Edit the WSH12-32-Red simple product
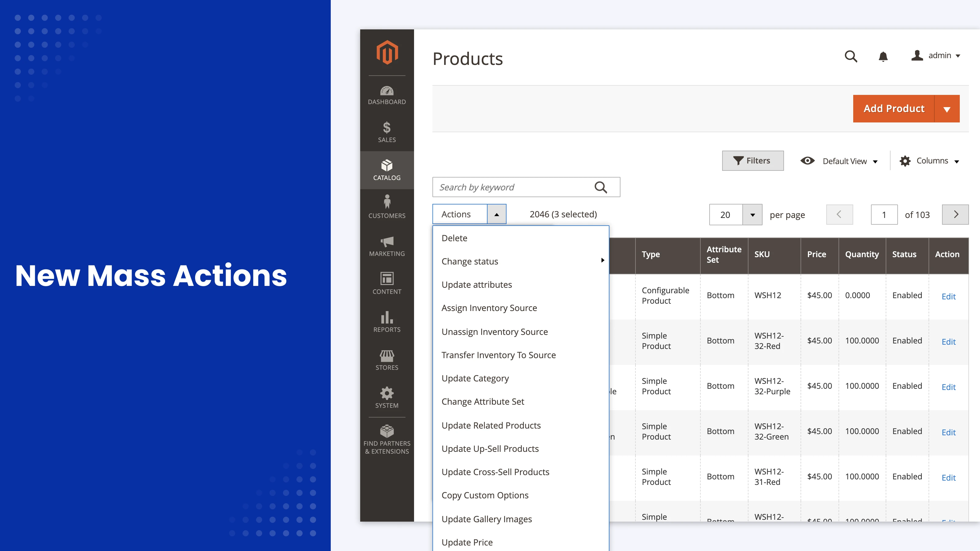Screen dimensions: 980x551 (948, 342)
